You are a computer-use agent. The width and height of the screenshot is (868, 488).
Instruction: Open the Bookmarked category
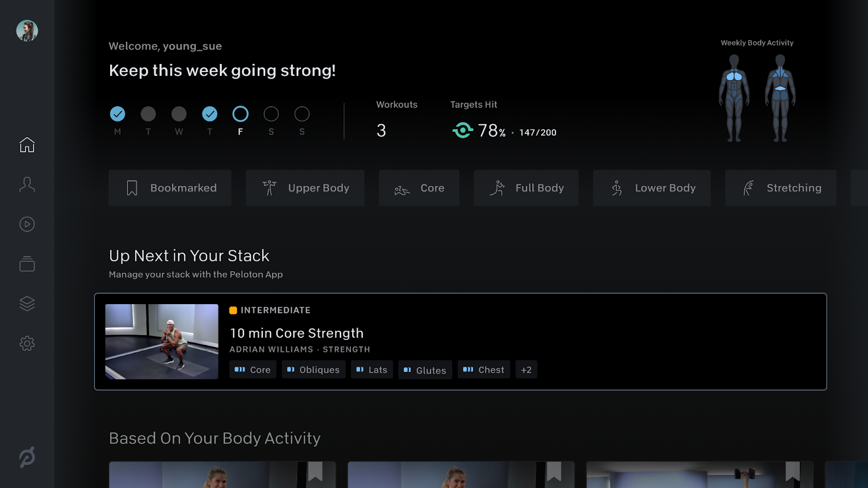(170, 188)
